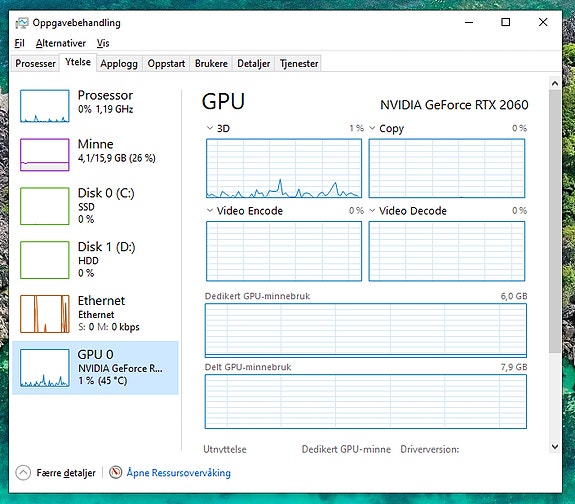Open the Åpne Ressursovervåking link

pos(179,472)
